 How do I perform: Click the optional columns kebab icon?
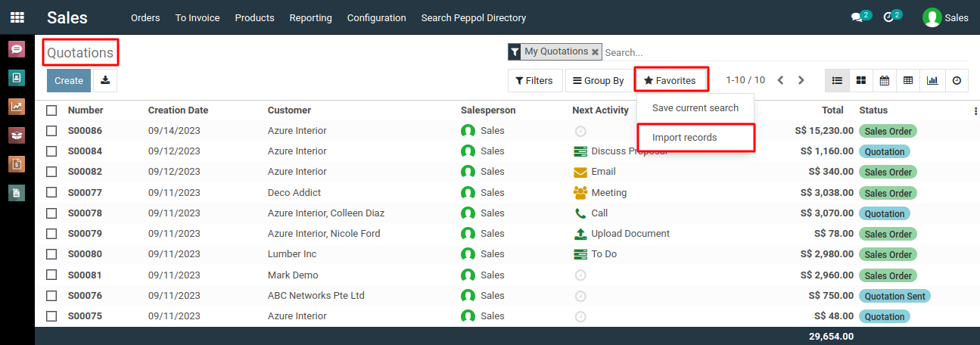975,110
